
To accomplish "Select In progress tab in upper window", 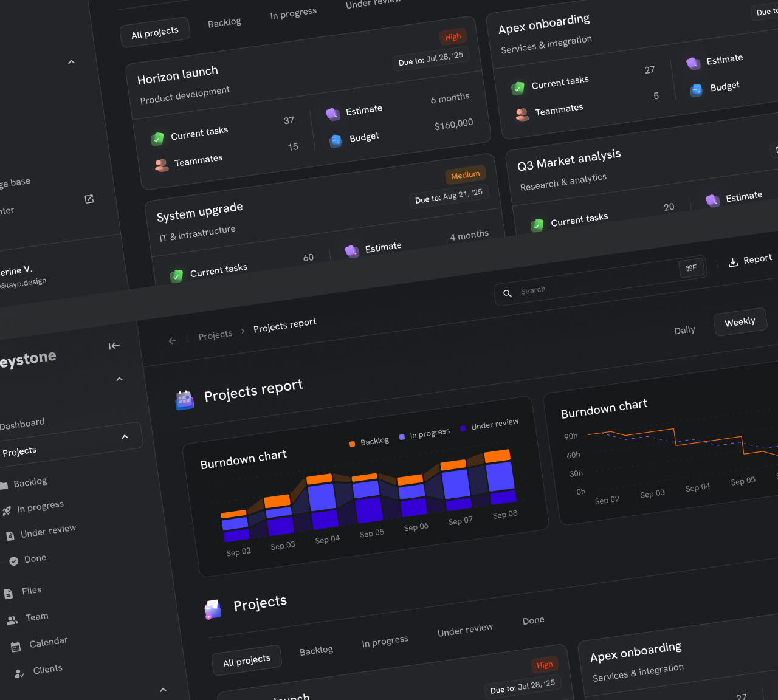I will pyautogui.click(x=294, y=13).
